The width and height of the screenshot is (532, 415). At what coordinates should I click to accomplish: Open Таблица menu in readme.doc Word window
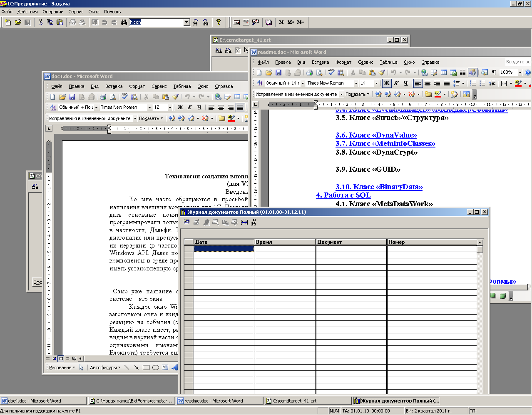pyautogui.click(x=388, y=62)
